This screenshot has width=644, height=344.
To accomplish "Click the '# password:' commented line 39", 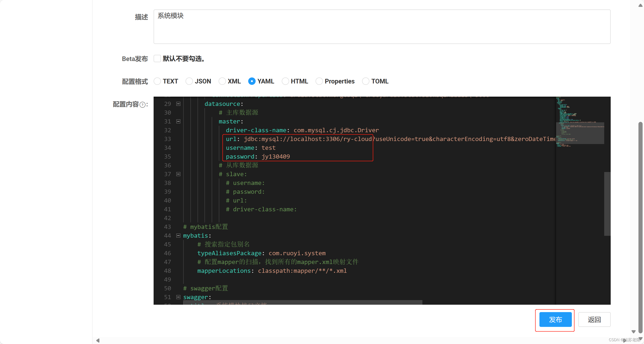I will (x=245, y=192).
